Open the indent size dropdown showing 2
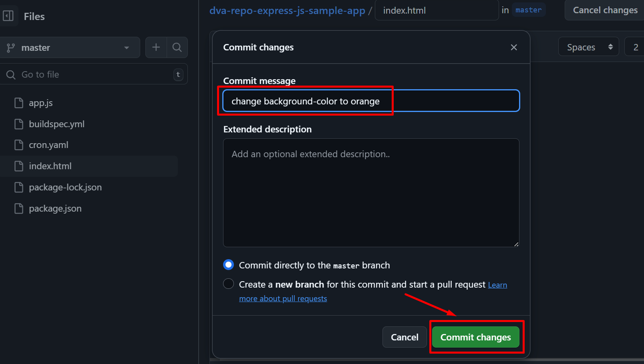 pos(635,47)
